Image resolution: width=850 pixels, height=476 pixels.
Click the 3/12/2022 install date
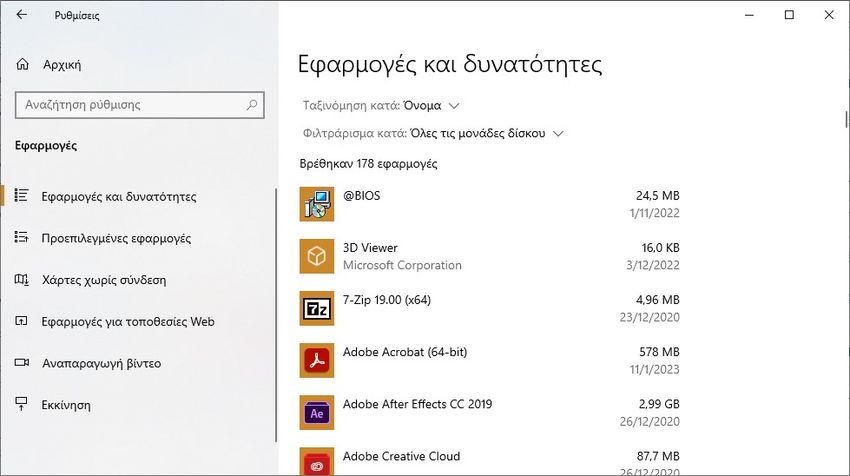tap(653, 265)
